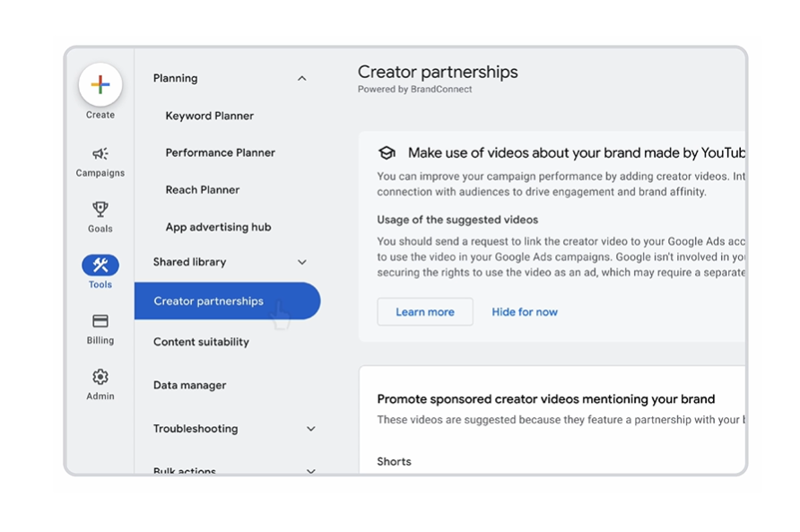Click the Create plus button
Viewport: 800px width, 532px height.
click(x=100, y=84)
